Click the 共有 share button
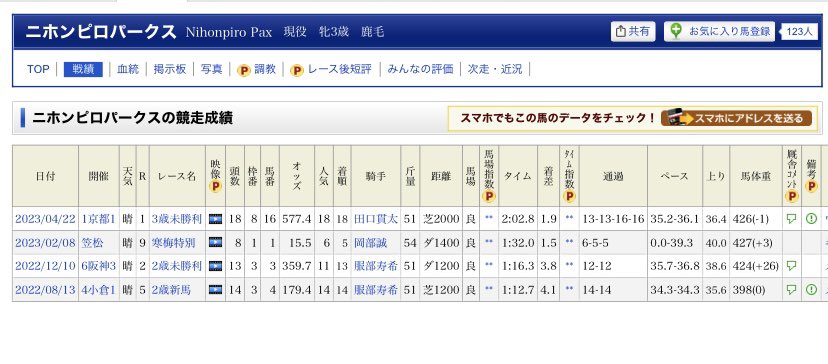828x364 pixels. tap(633, 31)
